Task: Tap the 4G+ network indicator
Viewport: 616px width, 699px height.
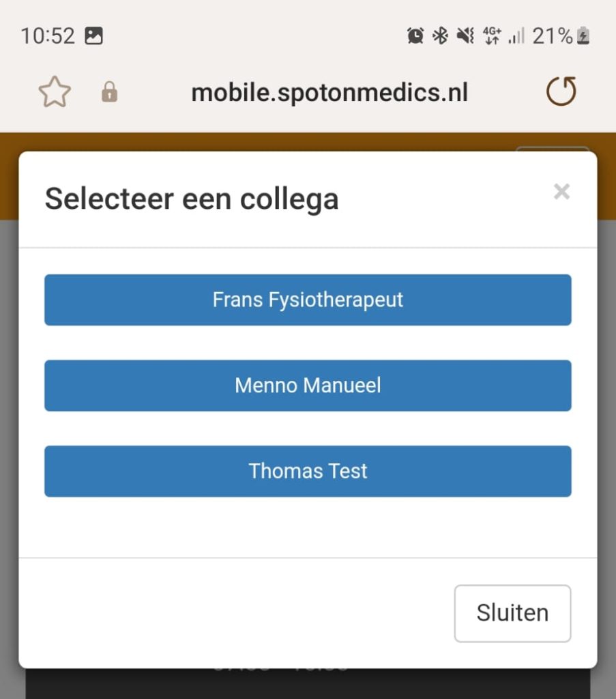Action: click(491, 36)
